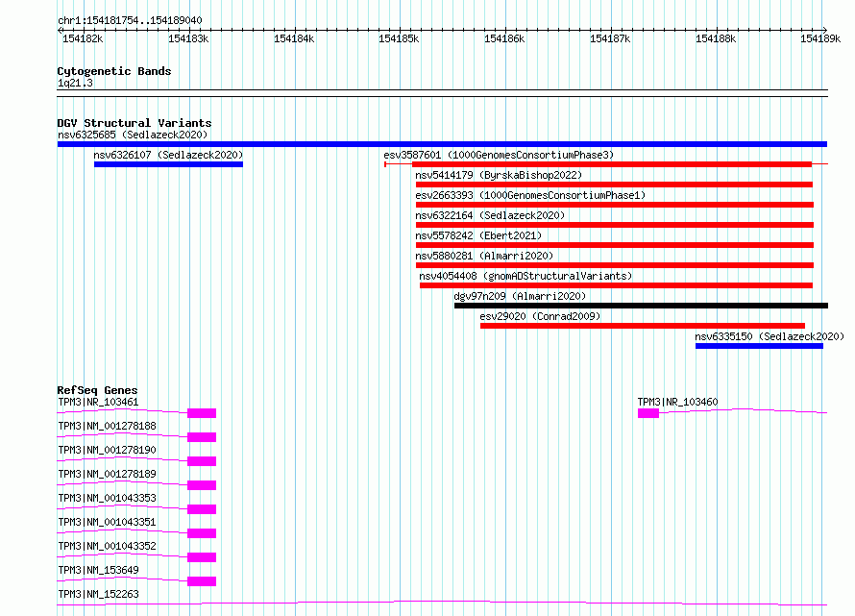Screen dimensions: 855x616
Task: Click the chr1:154181754..154189040 coordinate label
Action: point(130,20)
